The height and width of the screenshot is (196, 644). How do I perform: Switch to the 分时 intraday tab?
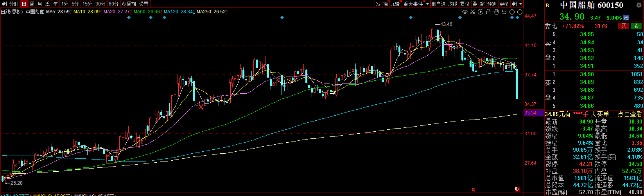14,4
